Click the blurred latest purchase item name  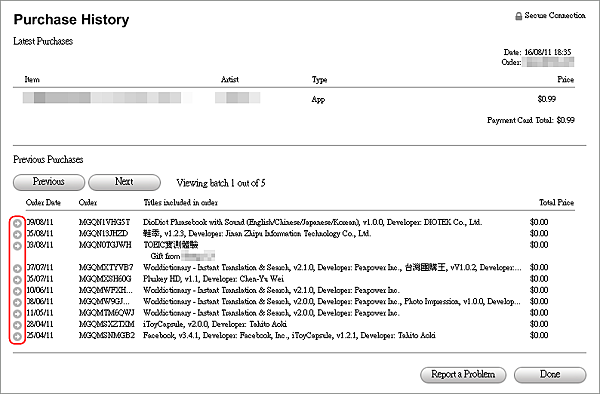(x=107, y=98)
